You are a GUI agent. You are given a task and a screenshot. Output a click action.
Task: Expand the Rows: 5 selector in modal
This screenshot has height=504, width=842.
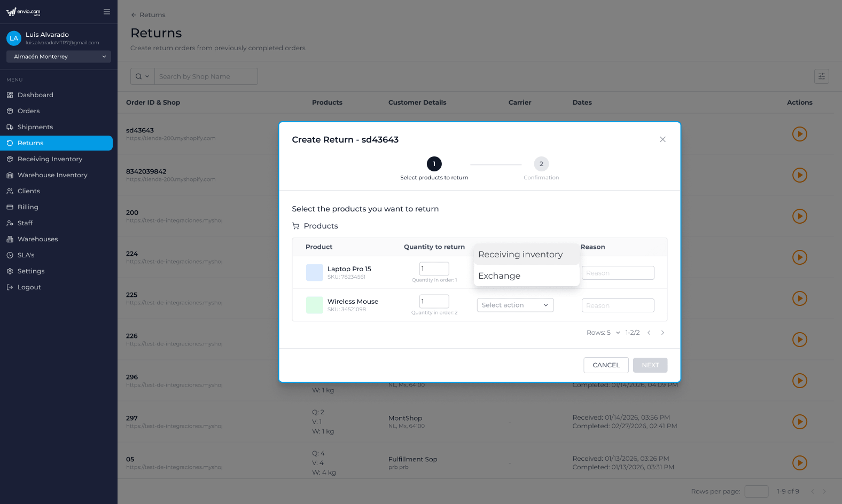pos(603,333)
